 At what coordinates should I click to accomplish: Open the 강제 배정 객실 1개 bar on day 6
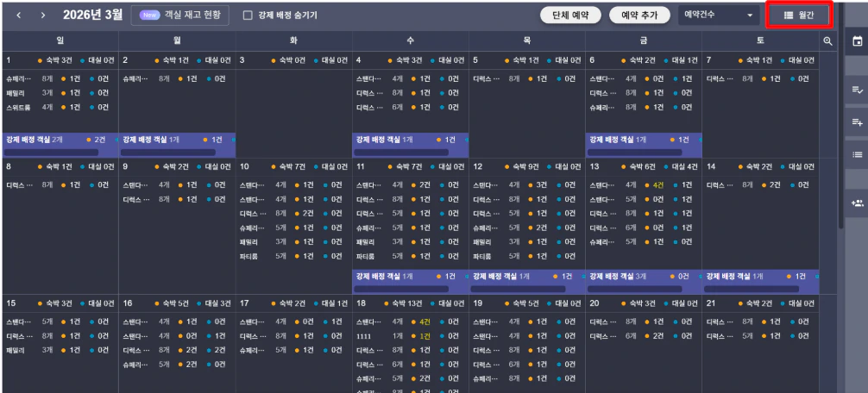point(644,146)
